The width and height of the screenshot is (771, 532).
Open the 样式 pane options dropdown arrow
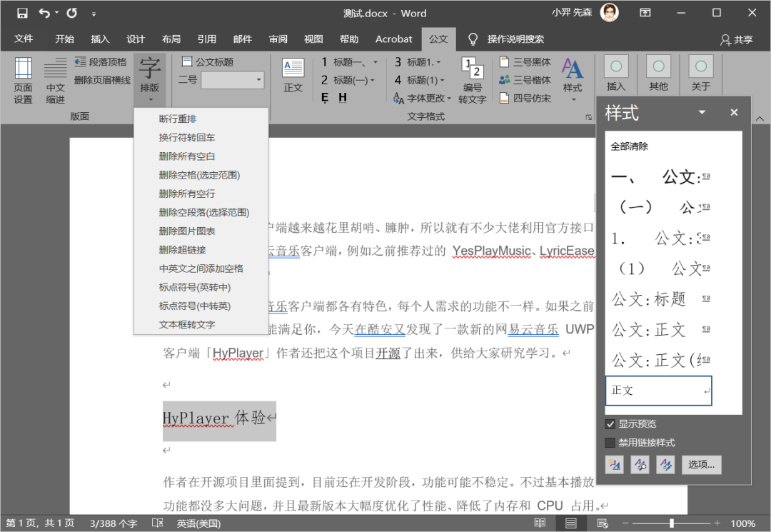702,113
